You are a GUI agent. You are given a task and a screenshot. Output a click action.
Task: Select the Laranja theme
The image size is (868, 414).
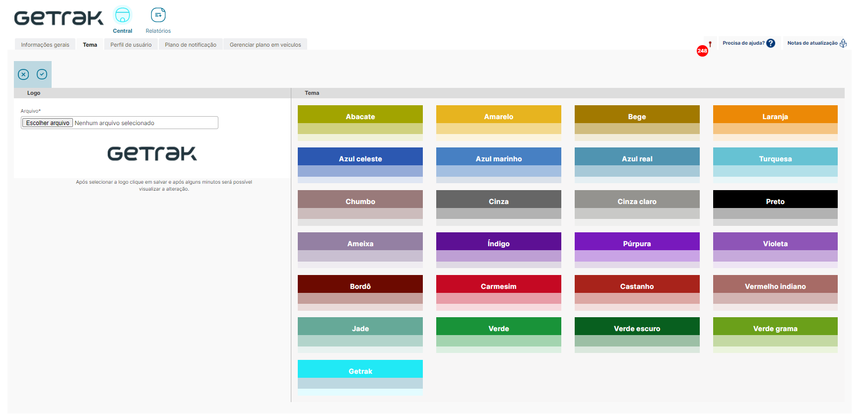click(x=775, y=123)
